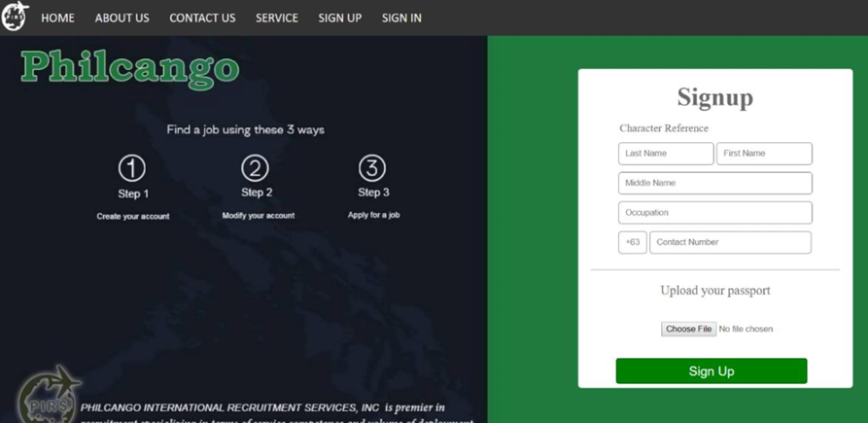
Task: Click the "Apply for a job" text
Action: (x=373, y=215)
